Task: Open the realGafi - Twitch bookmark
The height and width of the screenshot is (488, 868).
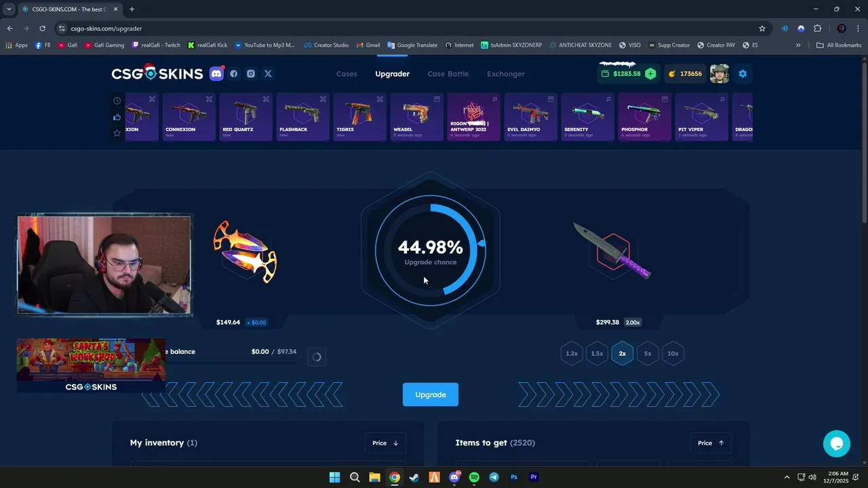Action: tap(156, 45)
